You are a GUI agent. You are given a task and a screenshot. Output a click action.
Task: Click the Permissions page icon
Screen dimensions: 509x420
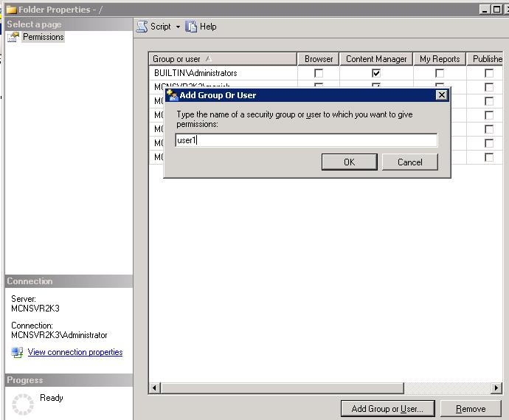(x=13, y=37)
